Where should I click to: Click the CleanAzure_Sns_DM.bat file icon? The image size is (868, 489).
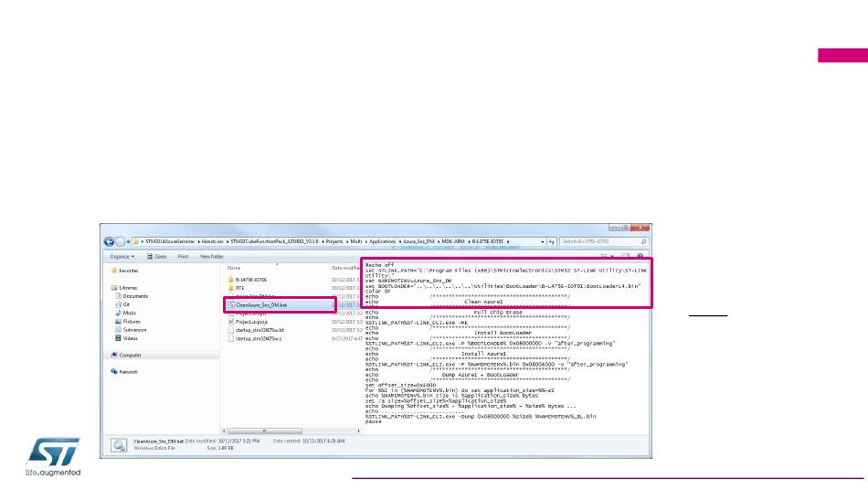[231, 305]
